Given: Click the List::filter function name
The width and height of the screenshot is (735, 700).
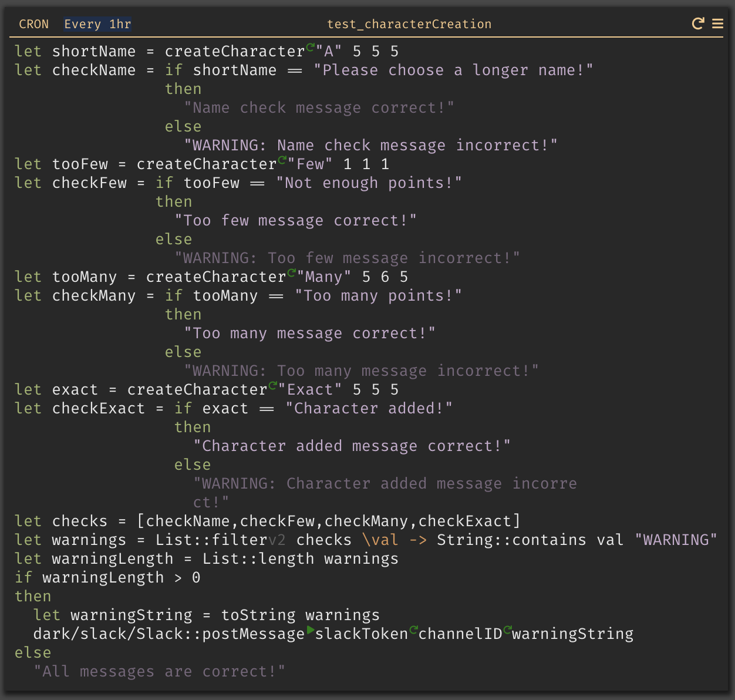Looking at the screenshot, I should [211, 540].
